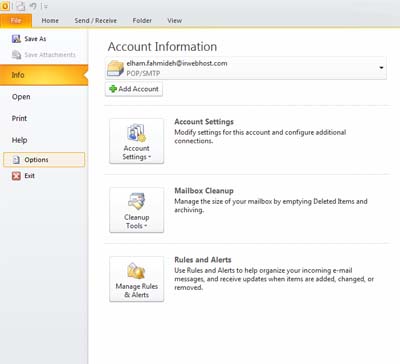Viewport: 400px width, 364px height.
Task: Click the Mailbox Cleanup section heading
Action: coord(204,191)
